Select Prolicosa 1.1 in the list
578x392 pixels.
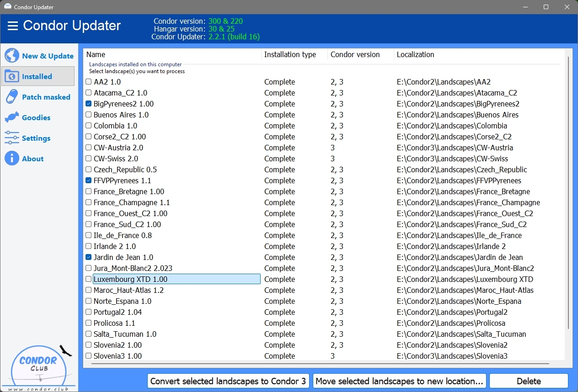point(114,323)
